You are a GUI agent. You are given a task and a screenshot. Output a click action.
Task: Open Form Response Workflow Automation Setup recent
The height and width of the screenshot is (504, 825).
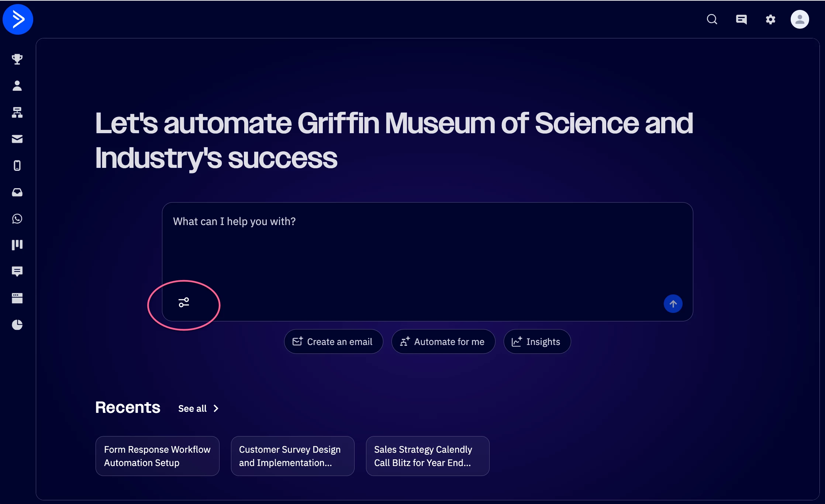tap(157, 456)
